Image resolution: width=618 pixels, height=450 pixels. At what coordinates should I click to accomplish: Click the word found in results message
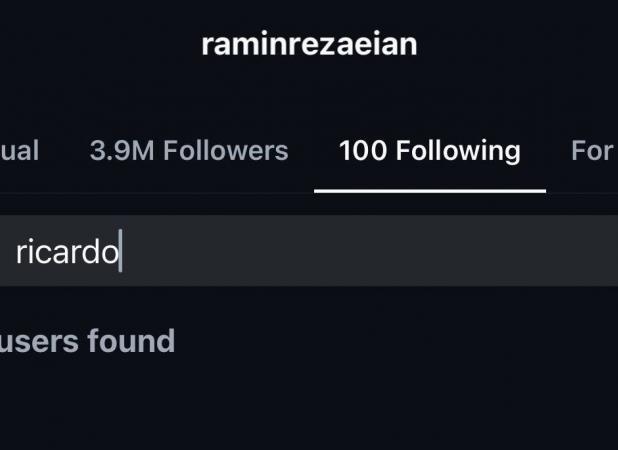click(131, 341)
